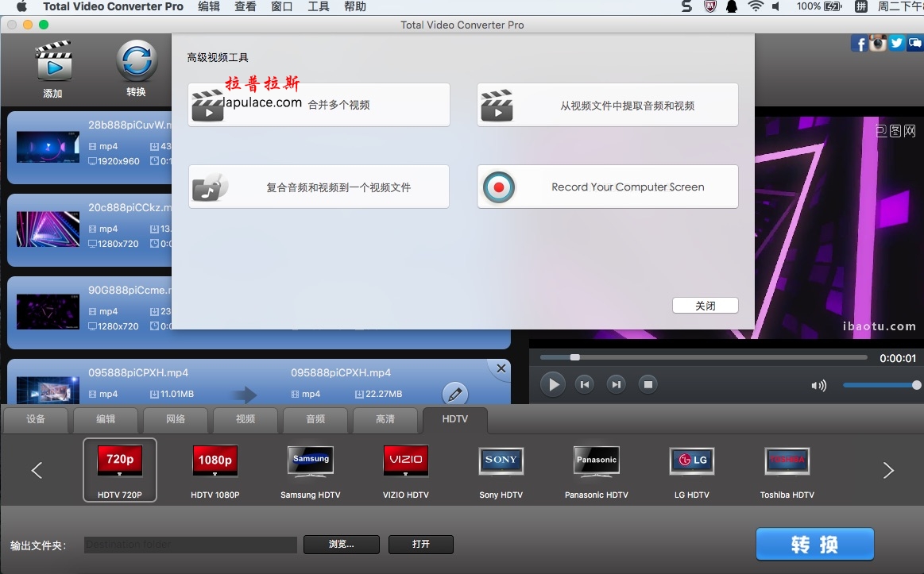Choose the HDTV 1080P preset

pyautogui.click(x=215, y=471)
